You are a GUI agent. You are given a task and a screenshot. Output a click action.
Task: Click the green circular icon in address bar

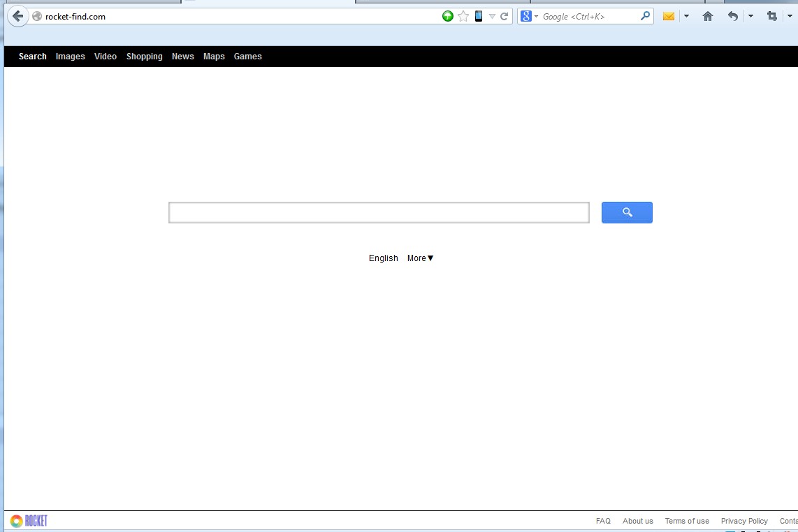coord(448,16)
